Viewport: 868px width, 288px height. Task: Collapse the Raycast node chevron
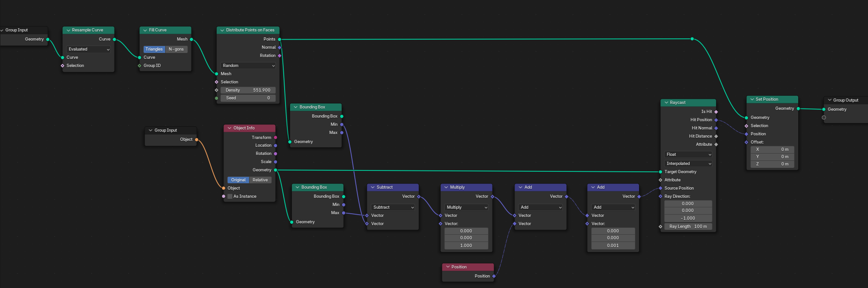666,103
